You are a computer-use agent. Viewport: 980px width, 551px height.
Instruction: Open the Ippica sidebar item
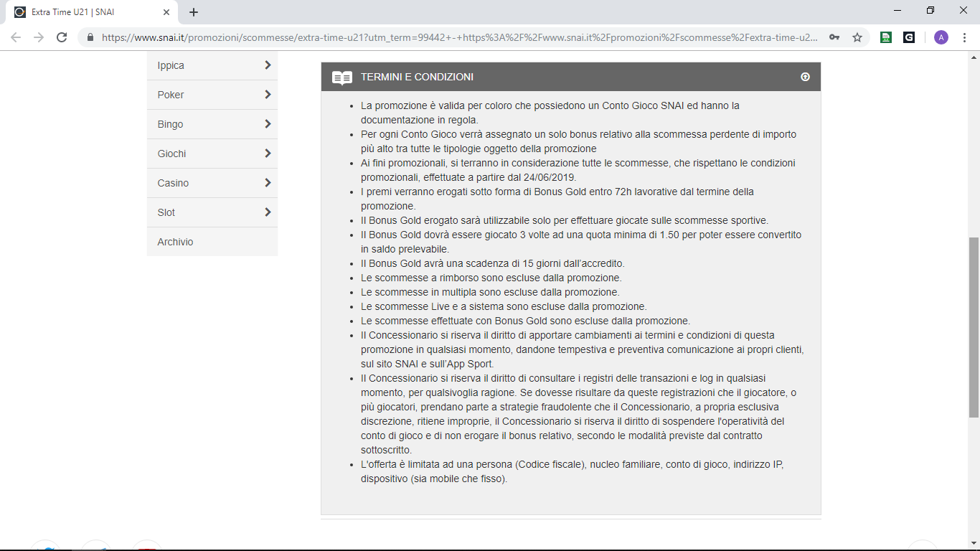(x=212, y=65)
